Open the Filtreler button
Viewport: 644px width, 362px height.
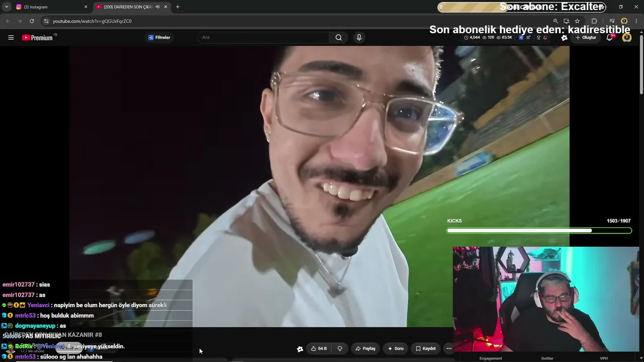159,38
